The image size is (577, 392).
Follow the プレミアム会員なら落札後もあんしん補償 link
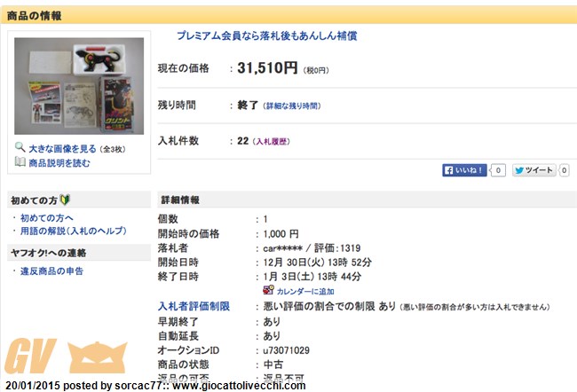click(267, 35)
